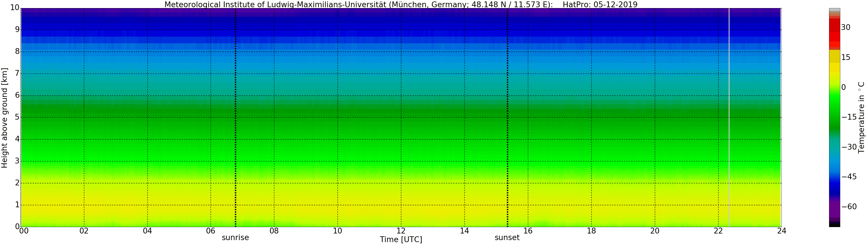This screenshot has height=245, width=868.
Task: Click the 18 tick on the time axis
Action: pyautogui.click(x=591, y=231)
